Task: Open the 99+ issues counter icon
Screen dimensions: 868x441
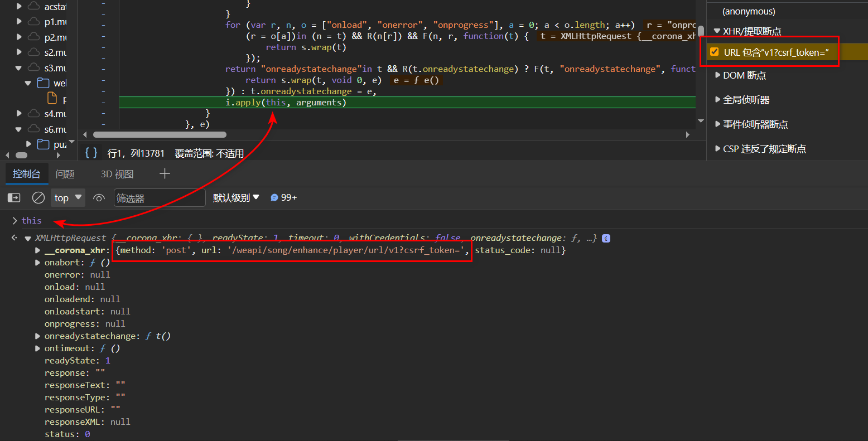Action: coord(283,197)
